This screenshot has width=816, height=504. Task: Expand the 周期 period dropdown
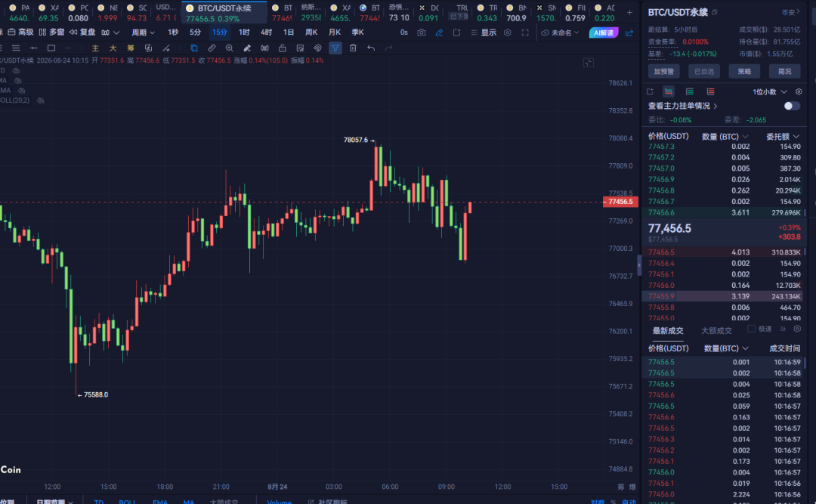pyautogui.click(x=143, y=32)
